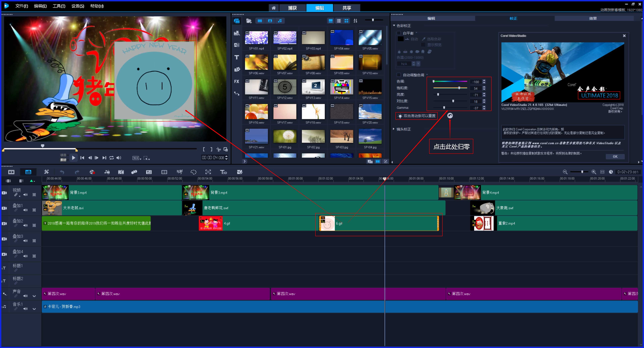Open the 16:9 aspect ratio dropdown

click(137, 158)
